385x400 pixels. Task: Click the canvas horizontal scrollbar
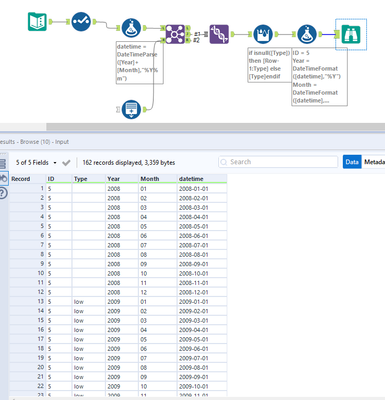(x=215, y=127)
